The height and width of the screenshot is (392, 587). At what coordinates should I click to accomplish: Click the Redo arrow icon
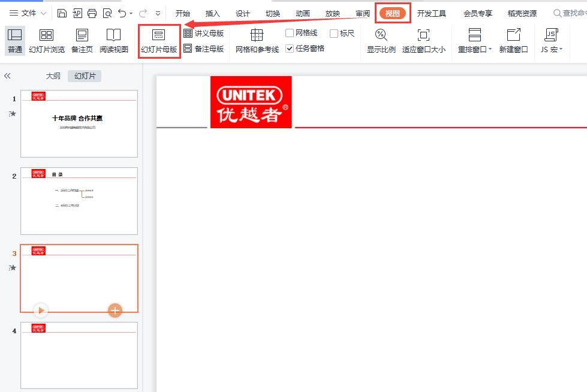pyautogui.click(x=143, y=13)
